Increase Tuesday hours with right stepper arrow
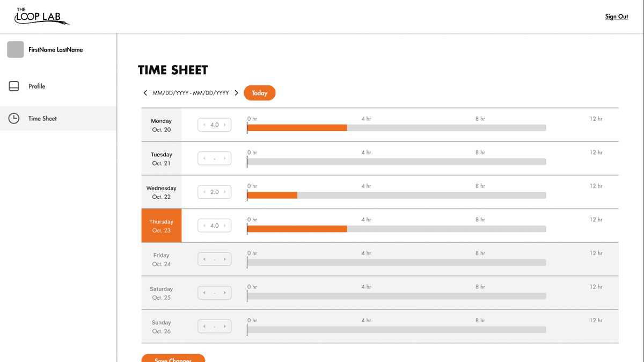The height and width of the screenshot is (362, 644). pos(225,158)
